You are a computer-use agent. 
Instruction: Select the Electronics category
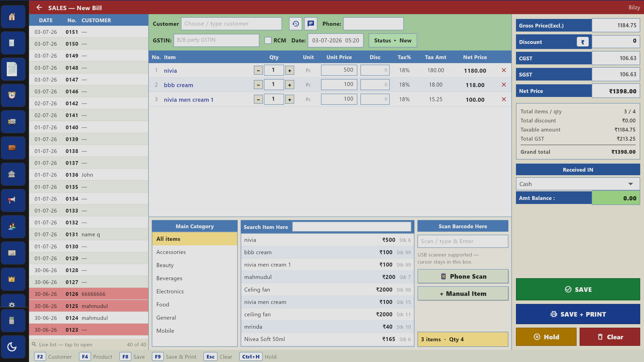click(x=195, y=291)
